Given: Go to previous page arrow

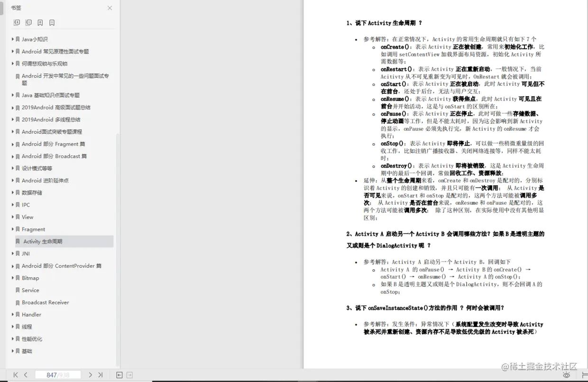Looking at the screenshot, I should (x=26, y=375).
